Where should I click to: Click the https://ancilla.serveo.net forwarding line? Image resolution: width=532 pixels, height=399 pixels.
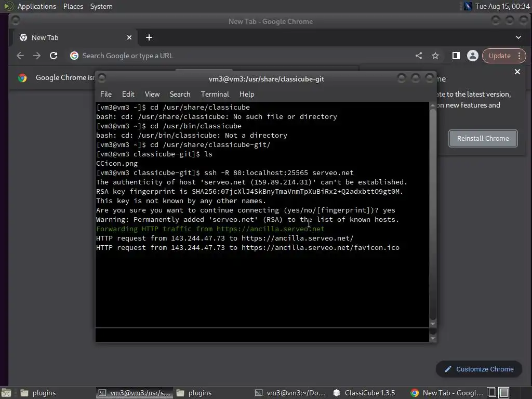tap(210, 229)
